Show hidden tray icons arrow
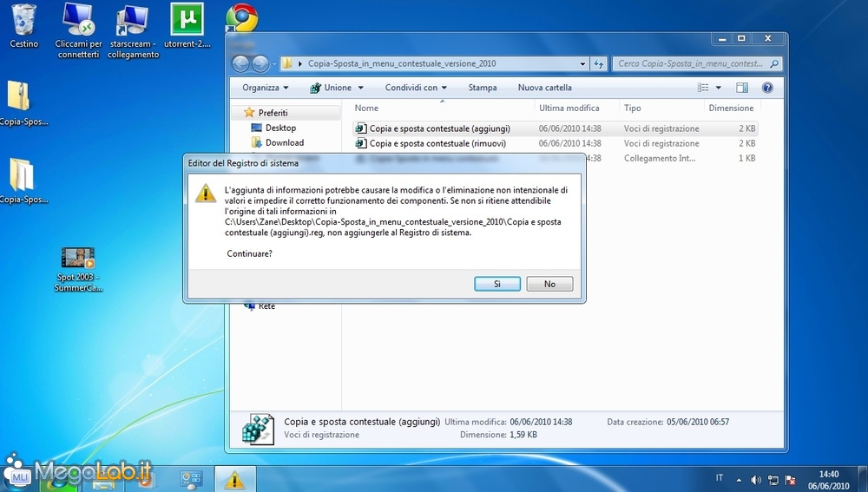Image resolution: width=868 pixels, height=492 pixels. 739,480
